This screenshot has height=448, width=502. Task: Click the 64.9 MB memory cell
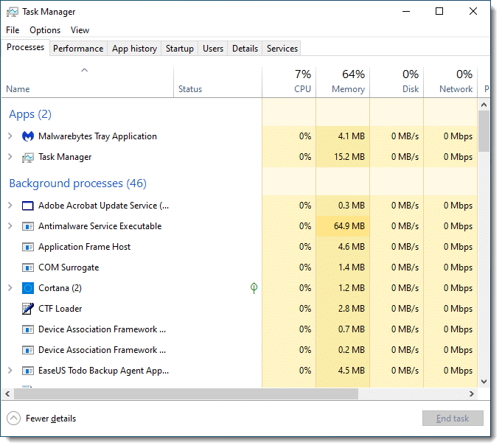[344, 228]
